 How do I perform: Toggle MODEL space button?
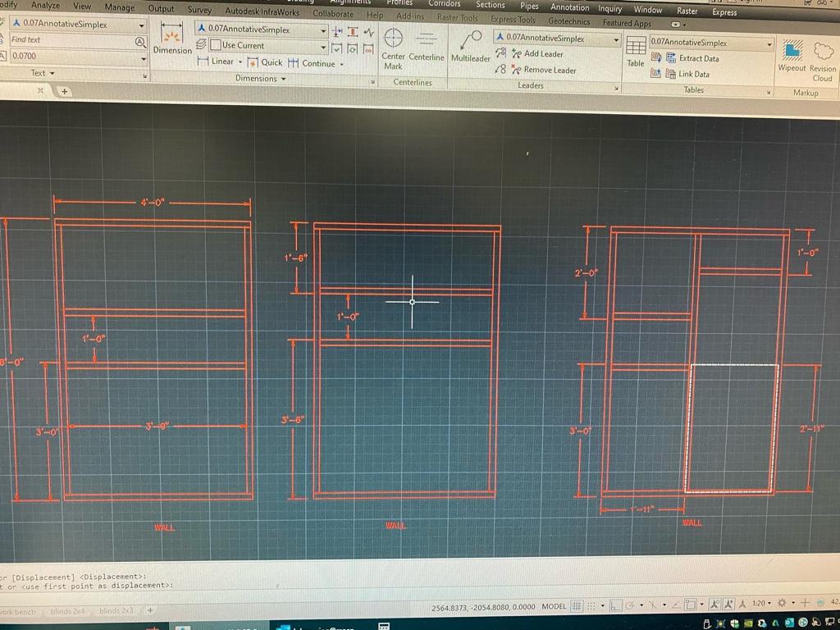[x=554, y=606]
